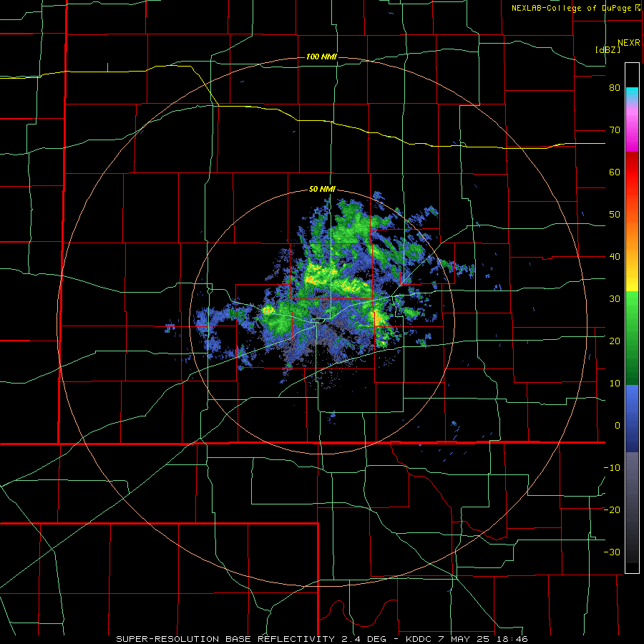Viewport: 644px width, 644px height.
Task: Click the cyan segment of the color bar
Action: click(x=632, y=94)
